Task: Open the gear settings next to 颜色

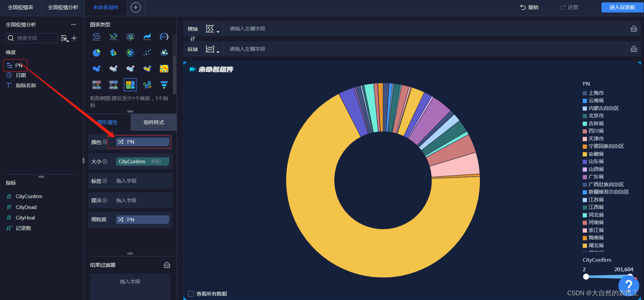Action: coord(105,142)
